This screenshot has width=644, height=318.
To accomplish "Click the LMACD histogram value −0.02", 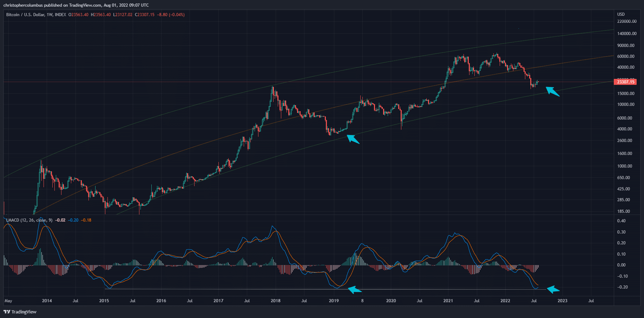I will tap(60, 220).
